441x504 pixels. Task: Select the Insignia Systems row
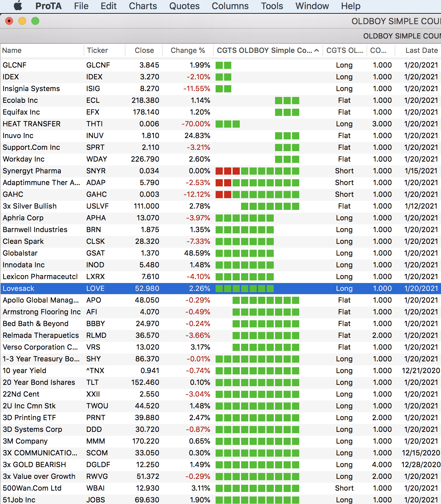(x=220, y=88)
